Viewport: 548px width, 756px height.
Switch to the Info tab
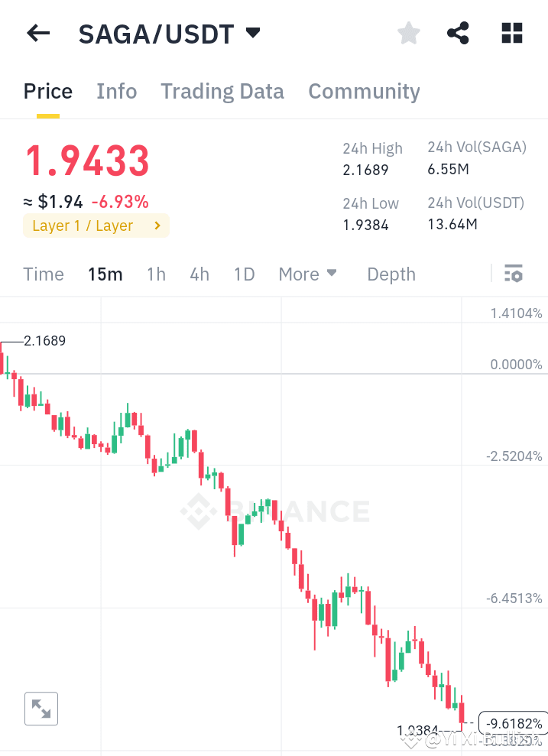pos(116,91)
